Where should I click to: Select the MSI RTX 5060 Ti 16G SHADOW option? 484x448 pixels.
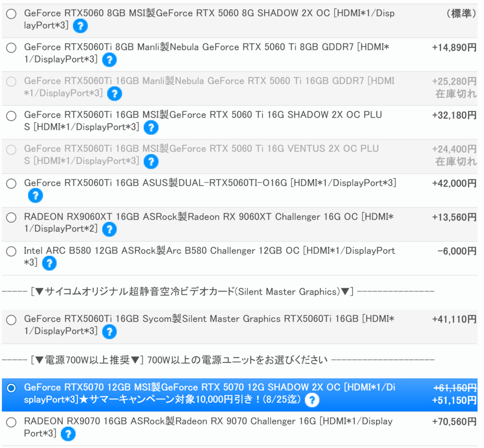pyautogui.click(x=11, y=115)
